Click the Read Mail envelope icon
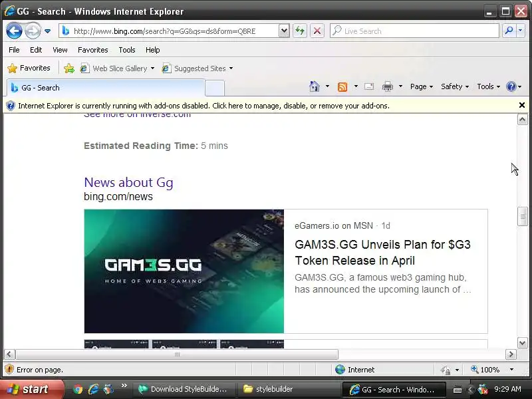 369,87
